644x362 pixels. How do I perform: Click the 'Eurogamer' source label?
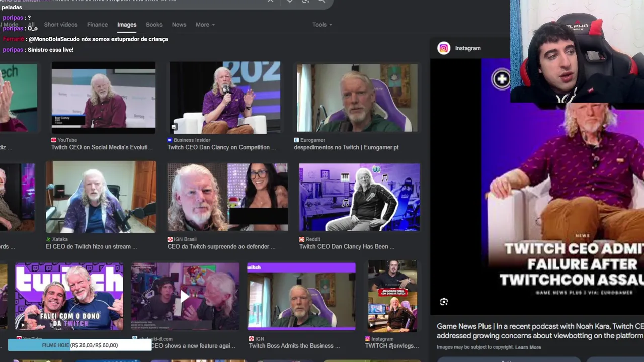click(312, 140)
